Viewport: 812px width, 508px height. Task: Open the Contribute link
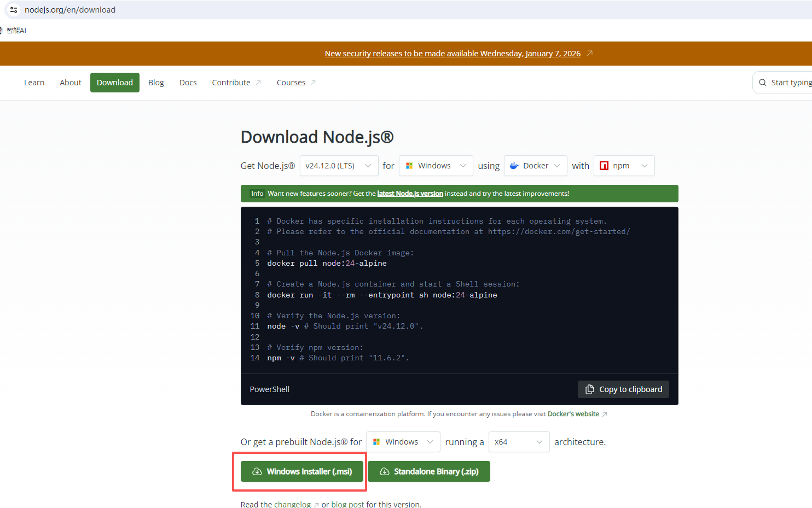point(236,83)
